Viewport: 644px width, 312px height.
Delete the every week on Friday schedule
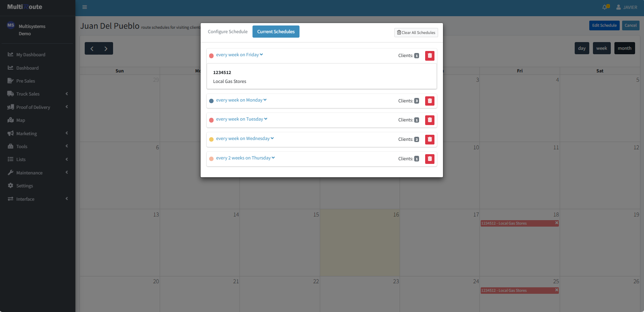click(x=430, y=56)
